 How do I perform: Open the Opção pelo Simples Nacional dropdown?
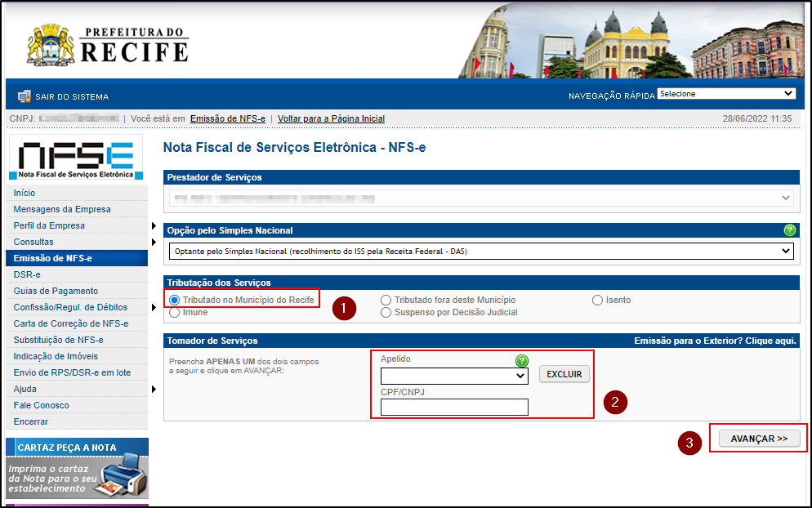(481, 252)
